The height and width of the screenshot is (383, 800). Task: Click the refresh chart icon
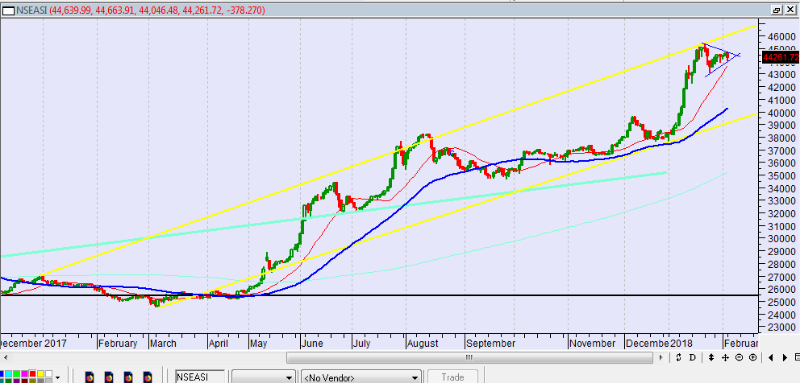678,358
